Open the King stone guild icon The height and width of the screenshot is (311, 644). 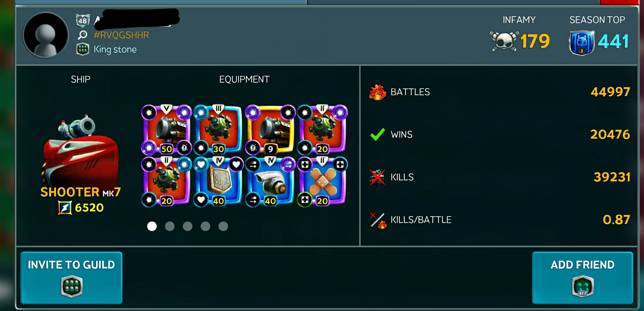pyautogui.click(x=82, y=49)
